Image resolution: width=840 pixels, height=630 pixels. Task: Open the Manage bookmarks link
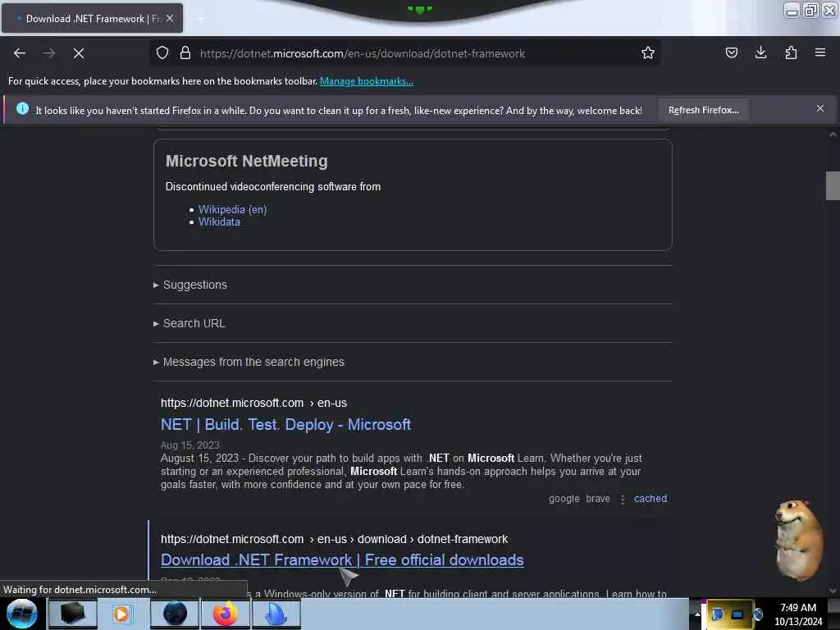pos(367,81)
